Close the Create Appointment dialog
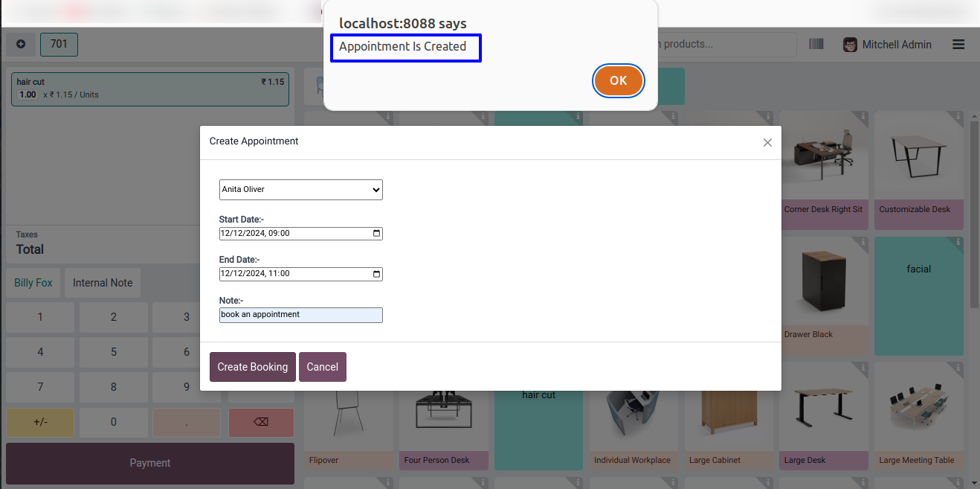The height and width of the screenshot is (489, 980). pyautogui.click(x=767, y=142)
